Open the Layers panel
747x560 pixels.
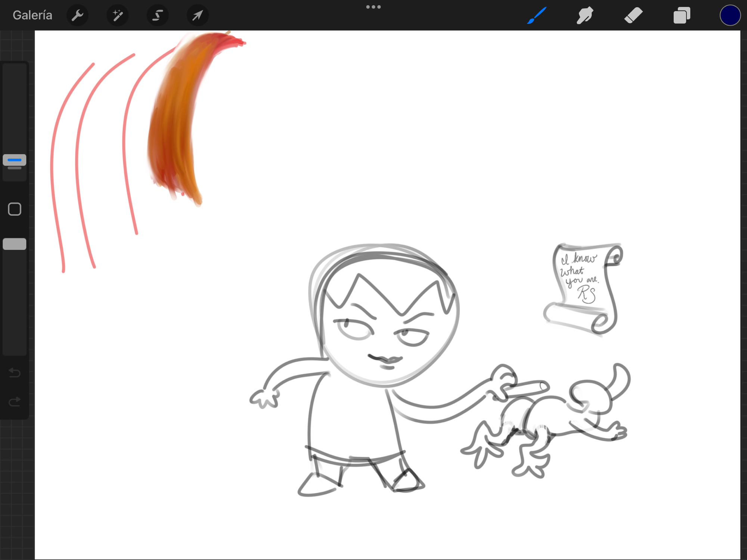(682, 15)
